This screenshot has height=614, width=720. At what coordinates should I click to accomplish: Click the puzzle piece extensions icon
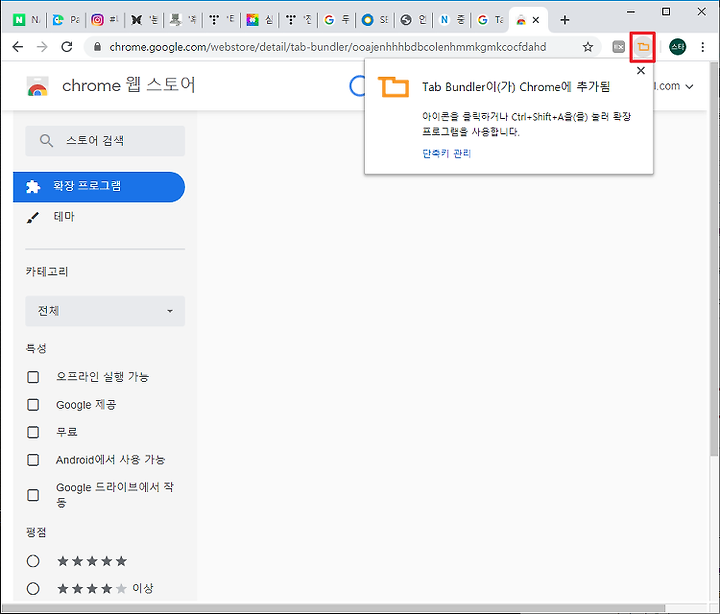(x=33, y=186)
